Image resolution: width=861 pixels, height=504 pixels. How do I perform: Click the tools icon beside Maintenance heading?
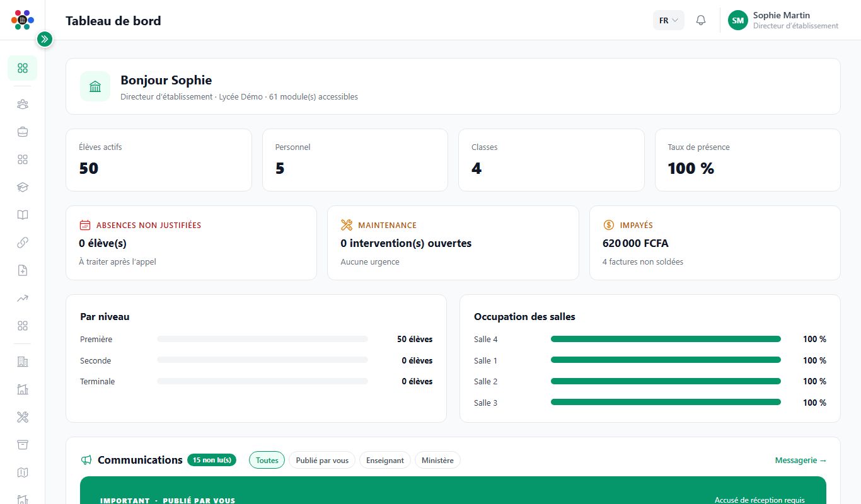coord(347,225)
